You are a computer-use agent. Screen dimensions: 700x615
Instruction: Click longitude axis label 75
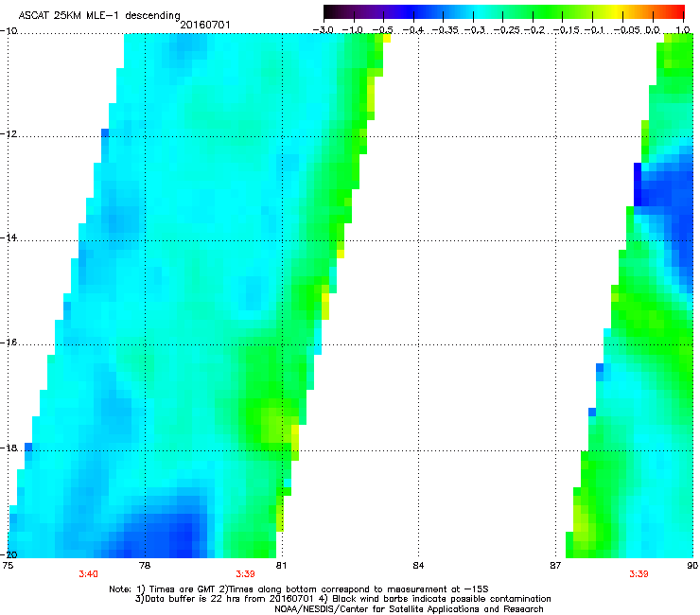point(8,566)
